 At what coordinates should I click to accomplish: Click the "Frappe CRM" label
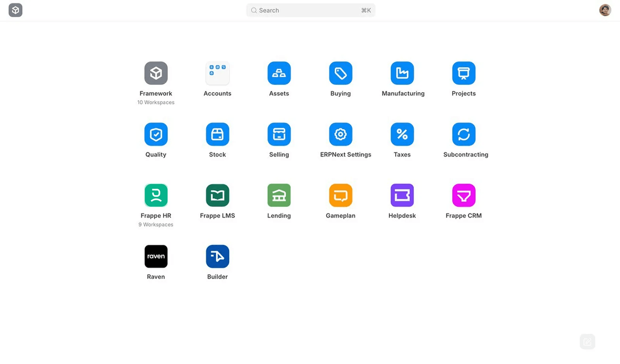(x=463, y=216)
